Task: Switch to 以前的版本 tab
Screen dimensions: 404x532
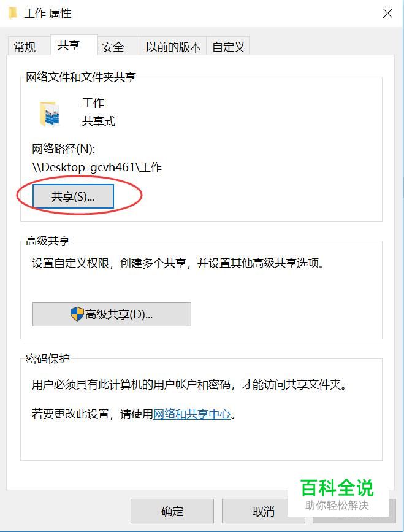Action: 173,47
